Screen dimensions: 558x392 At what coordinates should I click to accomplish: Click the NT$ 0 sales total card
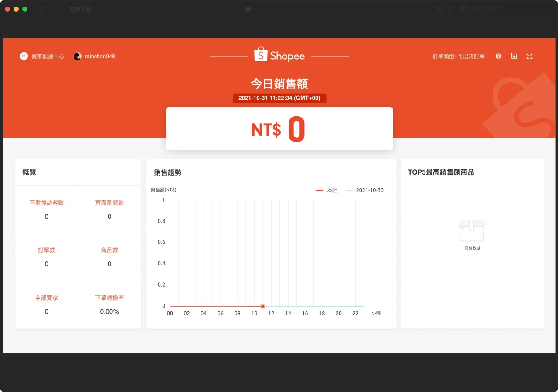point(279,129)
